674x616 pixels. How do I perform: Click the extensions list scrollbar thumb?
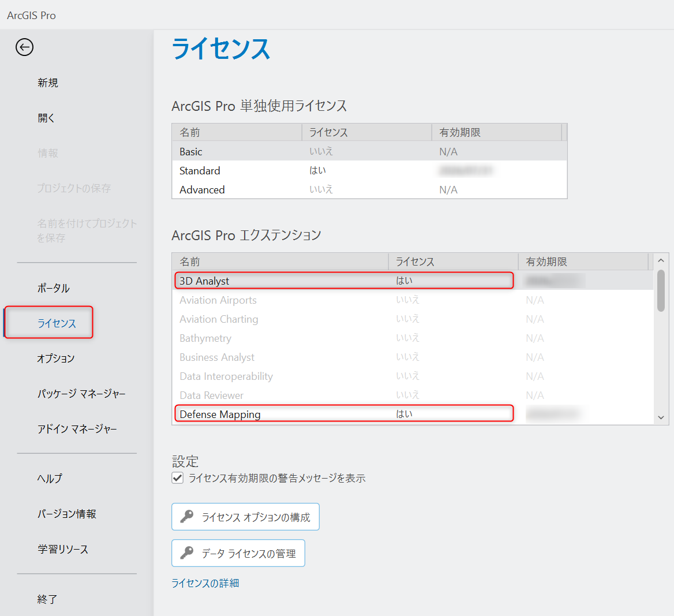click(661, 290)
